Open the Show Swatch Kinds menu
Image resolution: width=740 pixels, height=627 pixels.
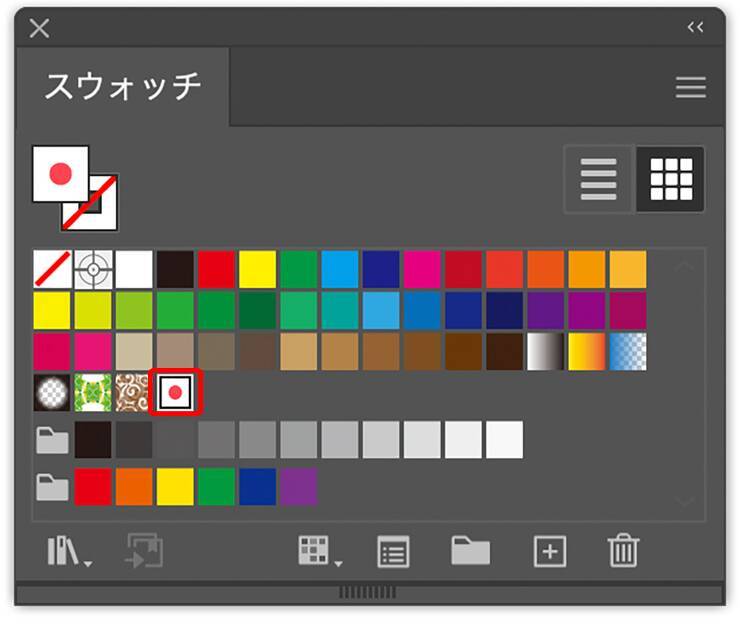(x=320, y=551)
